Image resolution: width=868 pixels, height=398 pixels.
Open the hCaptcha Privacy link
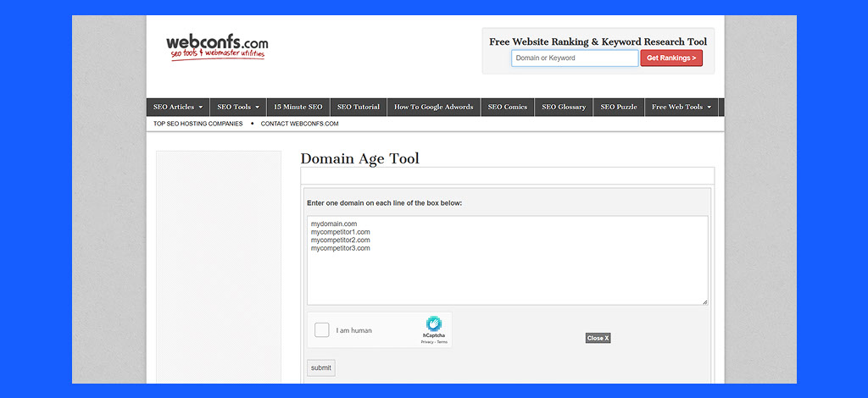click(427, 342)
